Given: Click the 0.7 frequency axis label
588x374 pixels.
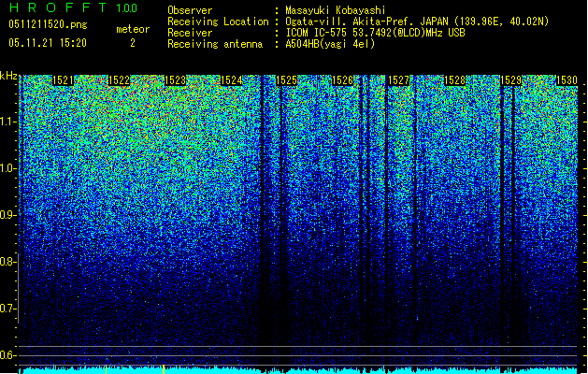Looking at the screenshot, I should tap(7, 309).
